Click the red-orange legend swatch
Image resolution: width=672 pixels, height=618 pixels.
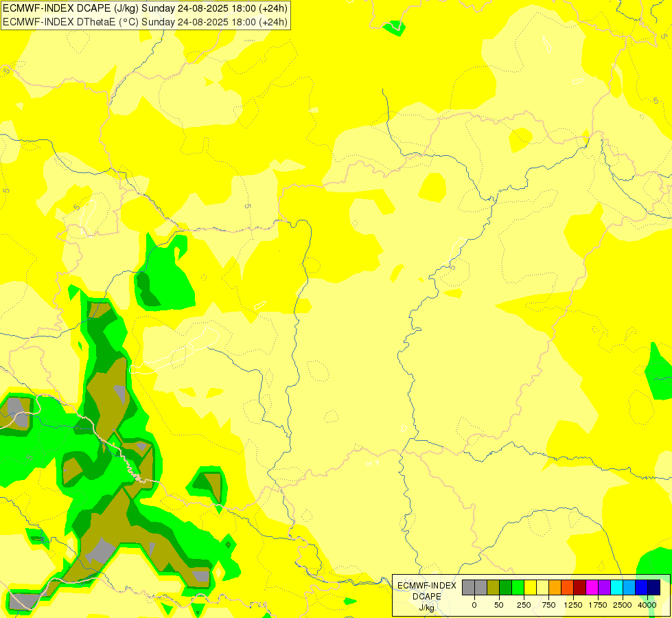(x=568, y=588)
